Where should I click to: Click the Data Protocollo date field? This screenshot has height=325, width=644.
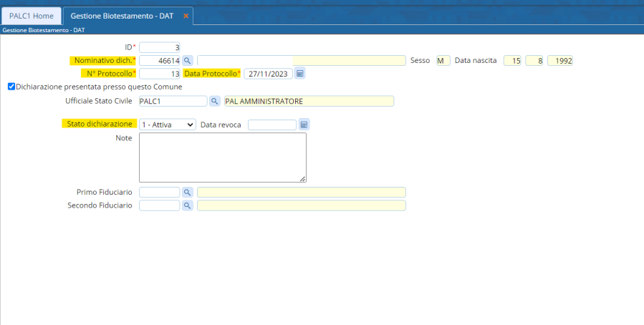[x=268, y=74]
